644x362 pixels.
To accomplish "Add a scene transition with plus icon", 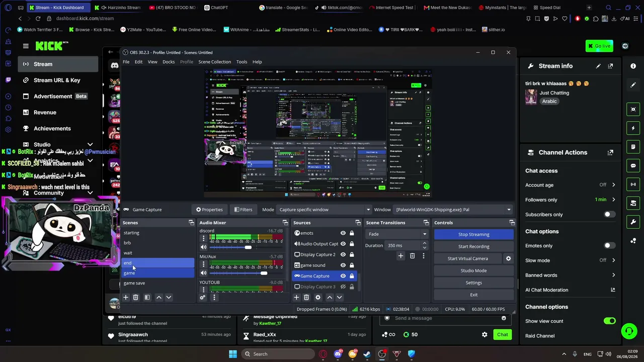I will pos(400,256).
